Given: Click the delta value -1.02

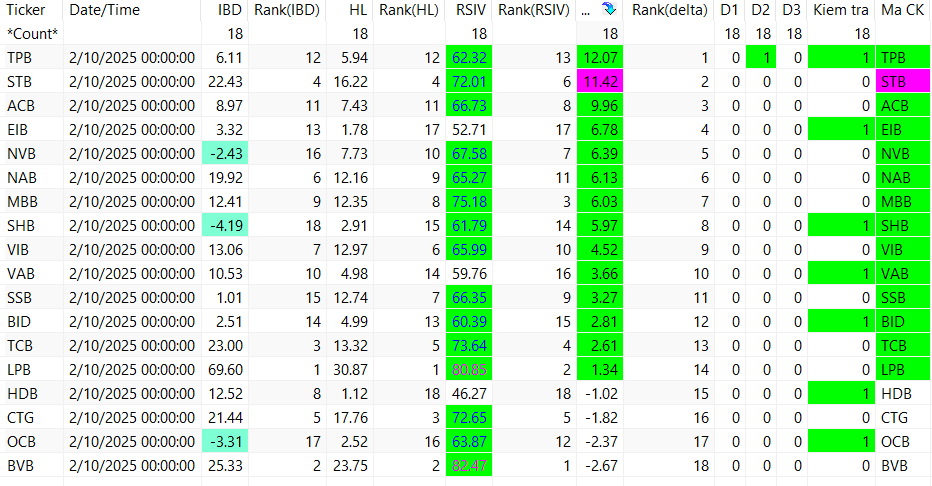Looking at the screenshot, I should point(602,394).
